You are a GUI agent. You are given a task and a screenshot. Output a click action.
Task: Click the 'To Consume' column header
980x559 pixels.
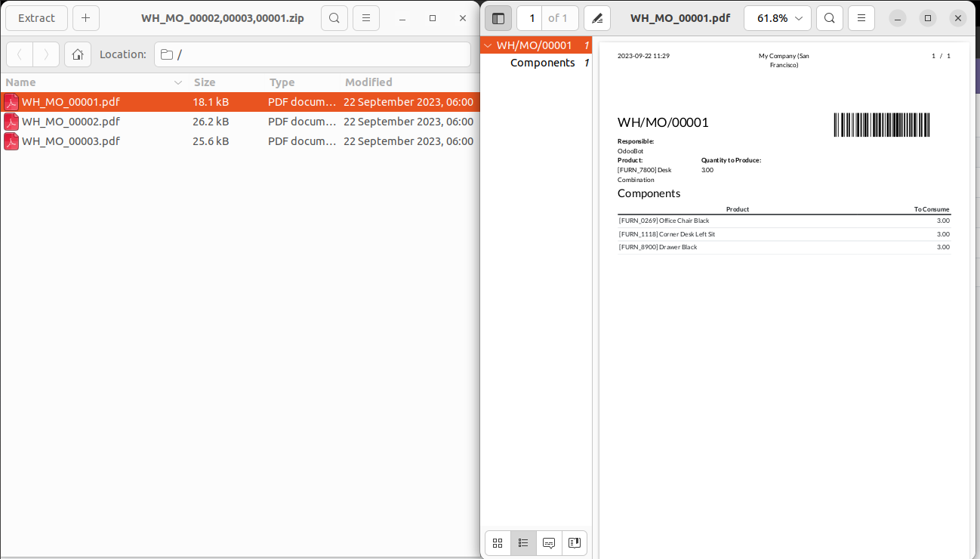click(932, 209)
